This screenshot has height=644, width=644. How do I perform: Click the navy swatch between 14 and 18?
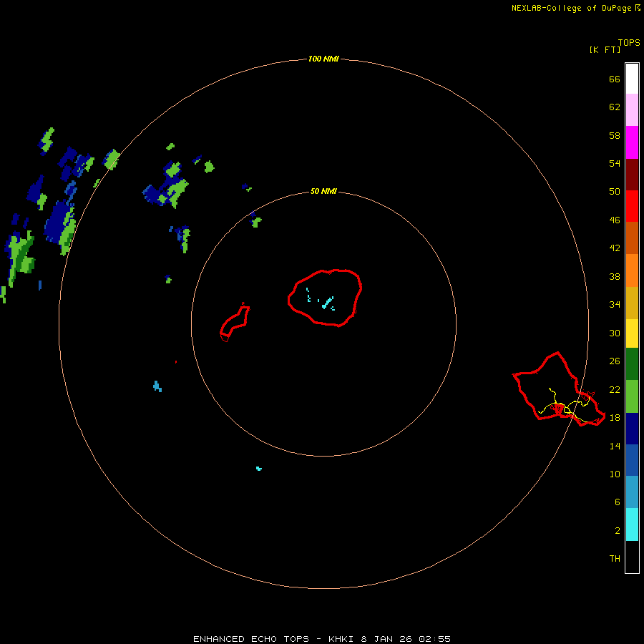[632, 429]
